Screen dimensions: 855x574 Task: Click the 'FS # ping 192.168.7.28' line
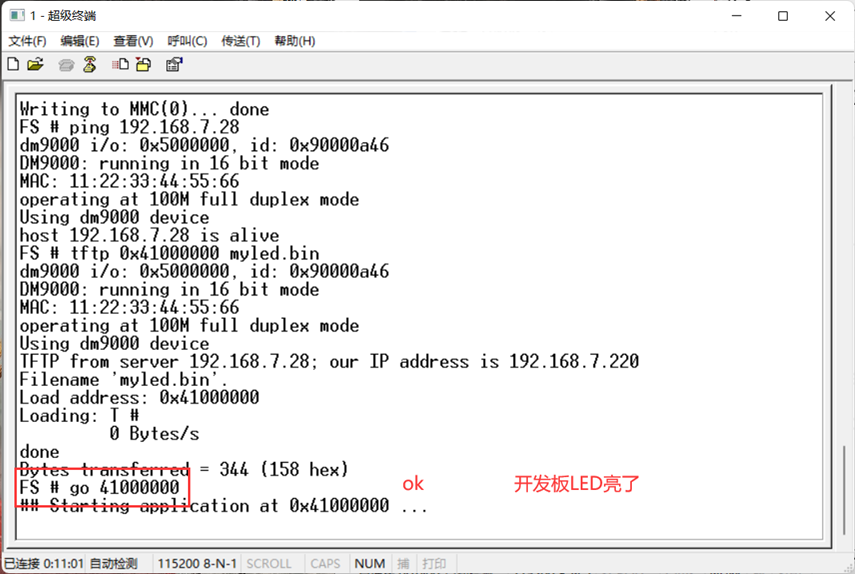point(129,127)
